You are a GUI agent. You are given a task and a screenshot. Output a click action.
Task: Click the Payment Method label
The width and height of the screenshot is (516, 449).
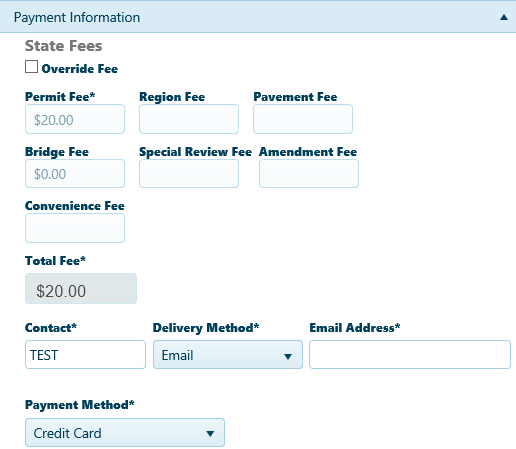pos(80,405)
